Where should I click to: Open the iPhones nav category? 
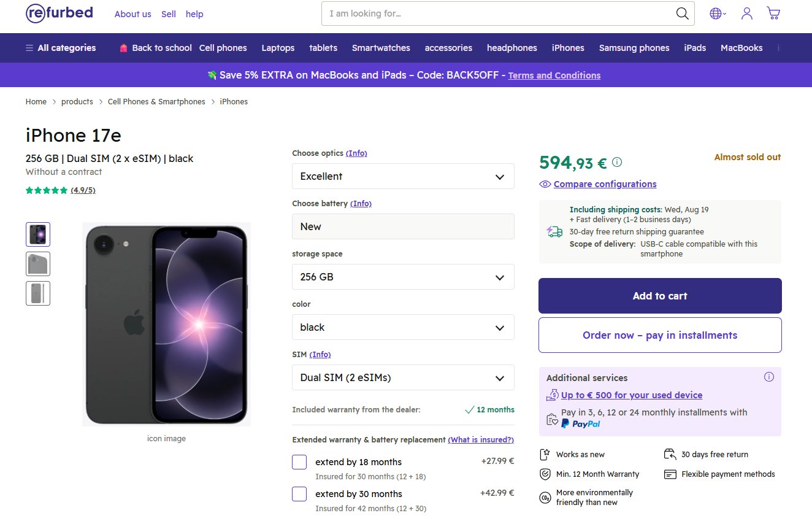568,48
